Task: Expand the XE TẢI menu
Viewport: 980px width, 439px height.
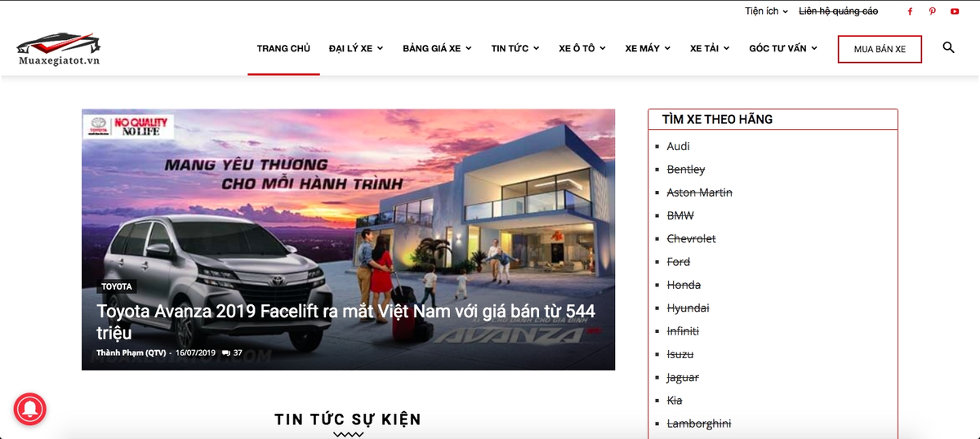Action: 710,48
